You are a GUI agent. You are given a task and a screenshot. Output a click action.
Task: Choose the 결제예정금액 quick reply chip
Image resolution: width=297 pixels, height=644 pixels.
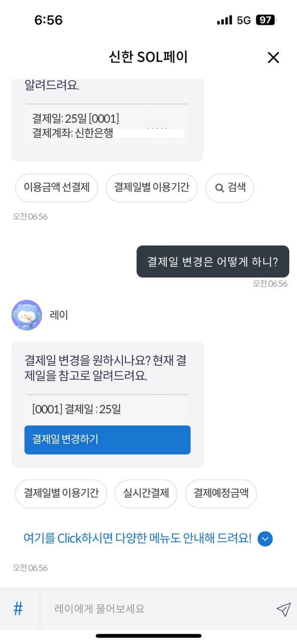tap(221, 494)
